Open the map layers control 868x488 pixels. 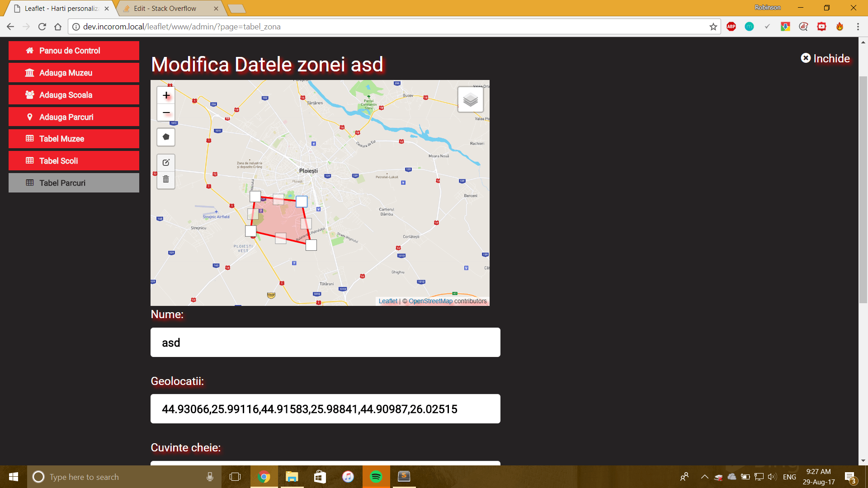pyautogui.click(x=470, y=99)
